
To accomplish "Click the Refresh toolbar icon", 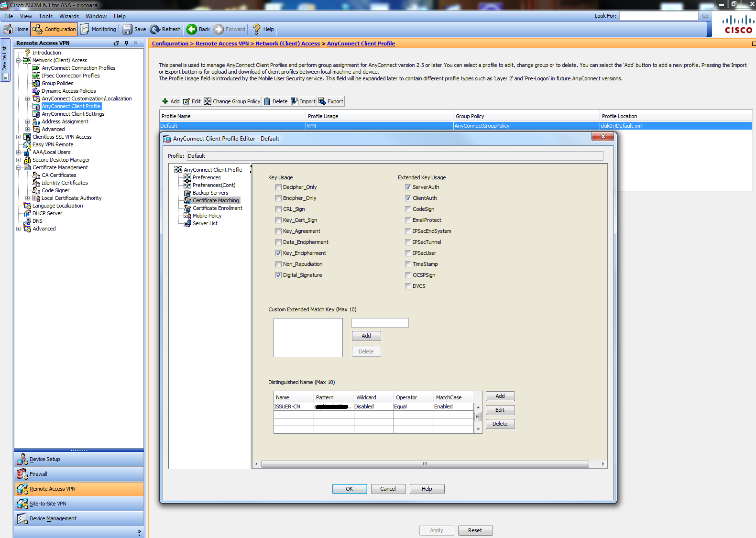I will (x=155, y=29).
